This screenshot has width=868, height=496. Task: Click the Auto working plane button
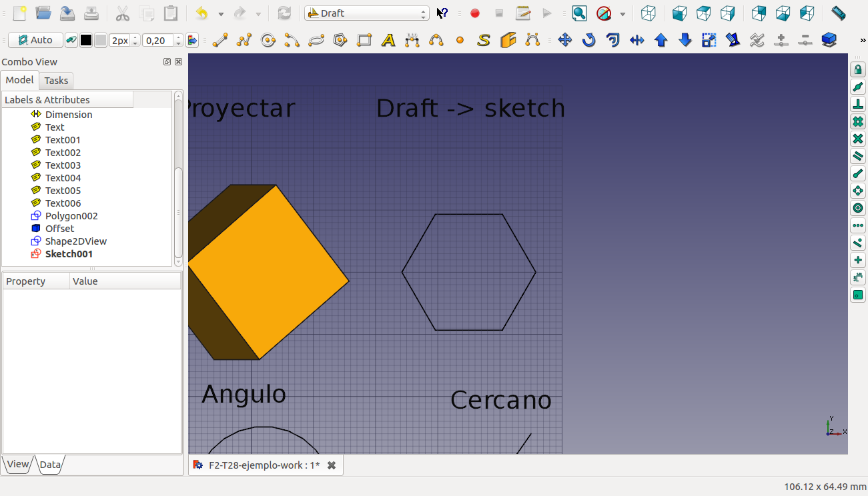[x=35, y=41]
